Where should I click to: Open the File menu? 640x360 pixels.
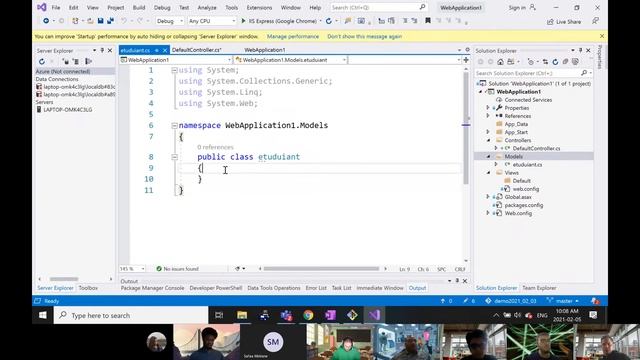click(x=56, y=8)
